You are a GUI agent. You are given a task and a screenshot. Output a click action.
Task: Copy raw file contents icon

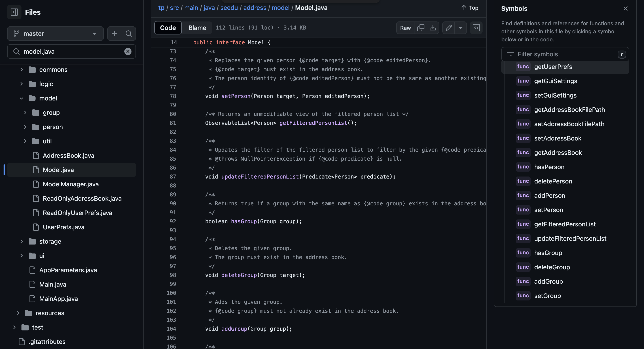pyautogui.click(x=421, y=28)
